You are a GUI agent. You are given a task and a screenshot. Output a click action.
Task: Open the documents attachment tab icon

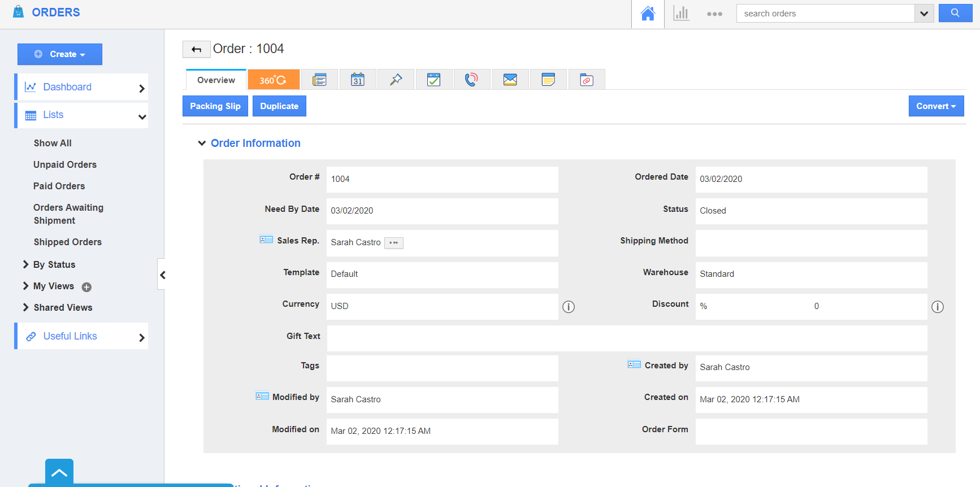pos(587,80)
